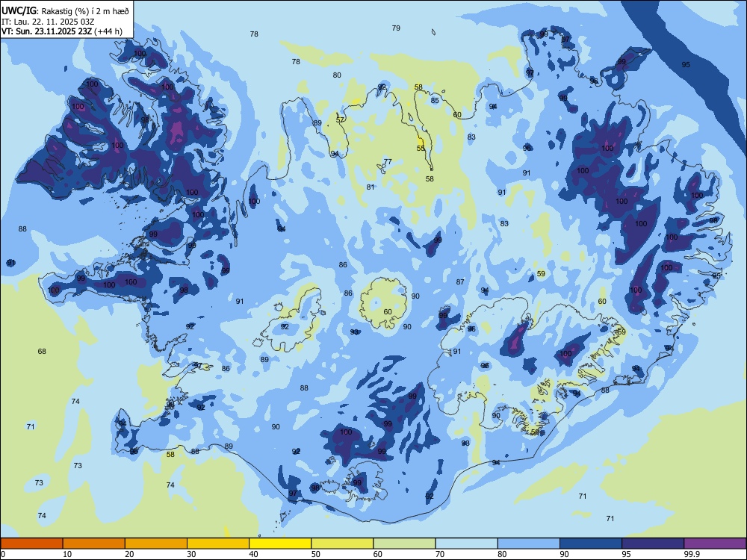Click the pale yellow 50–60 legend swatch
The width and height of the screenshot is (747, 560).
[343, 544]
